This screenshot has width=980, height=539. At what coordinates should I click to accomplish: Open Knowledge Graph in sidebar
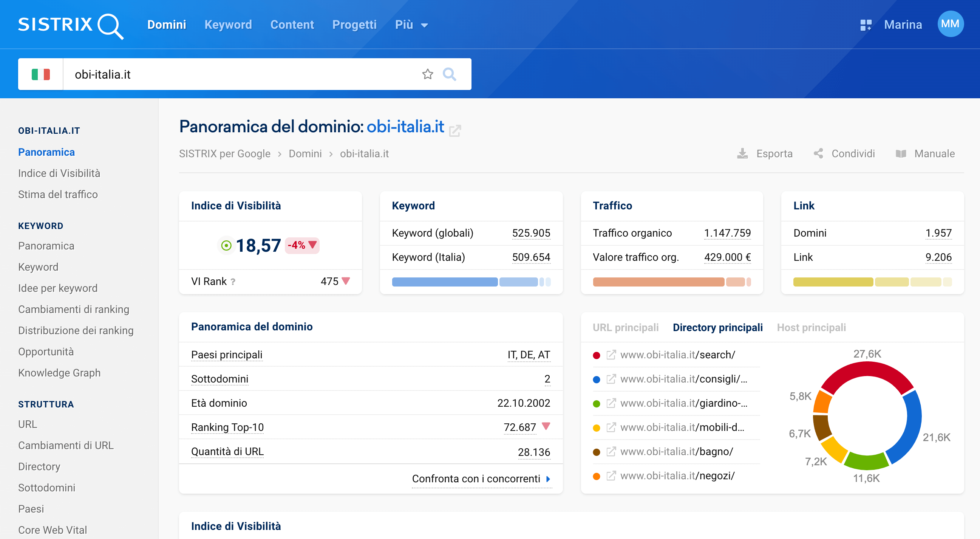tap(59, 373)
